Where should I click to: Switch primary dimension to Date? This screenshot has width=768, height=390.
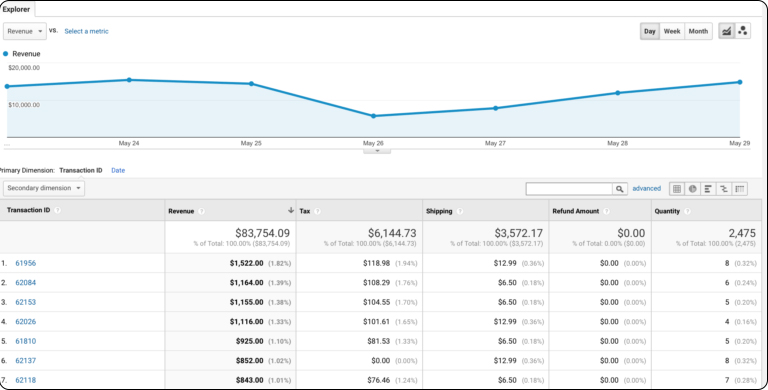118,171
